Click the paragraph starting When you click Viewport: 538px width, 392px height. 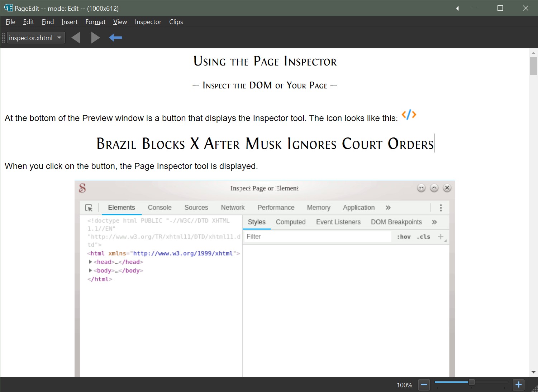[131, 166]
